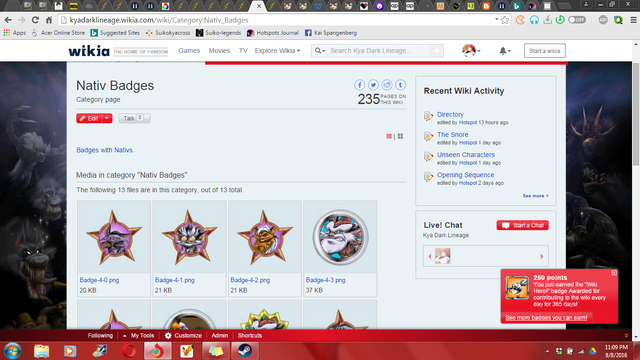
Task: Open File Explorer from taskbar
Action: [41, 351]
